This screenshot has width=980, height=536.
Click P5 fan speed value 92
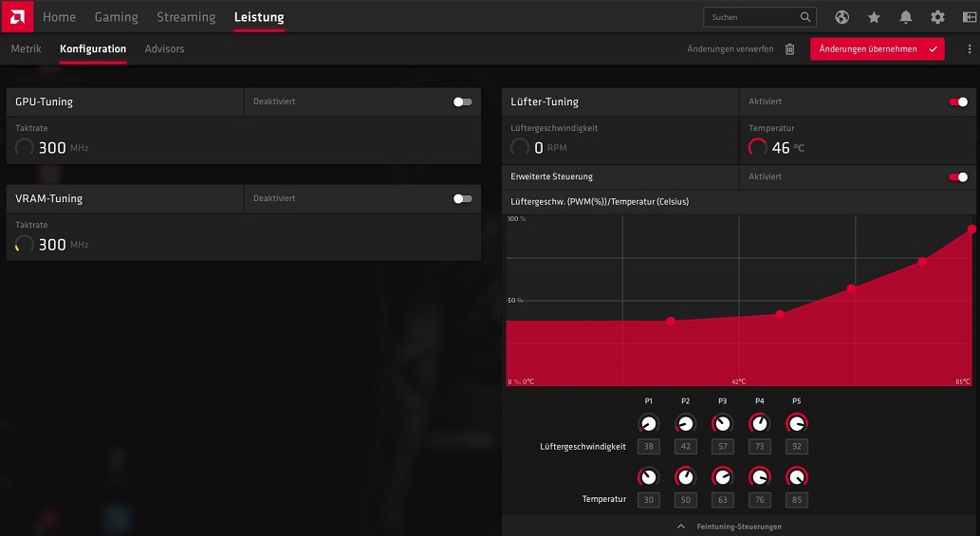coord(796,447)
